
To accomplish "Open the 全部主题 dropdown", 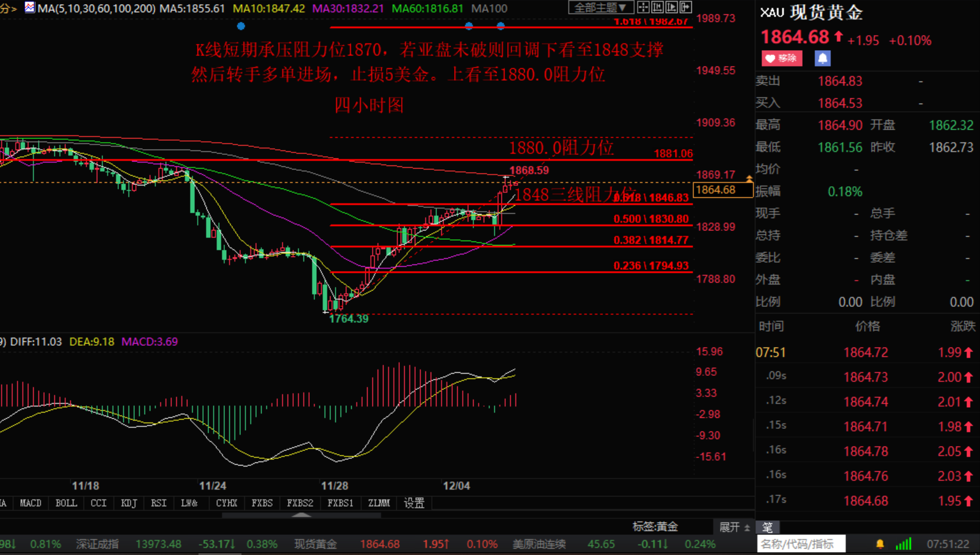I will point(601,8).
